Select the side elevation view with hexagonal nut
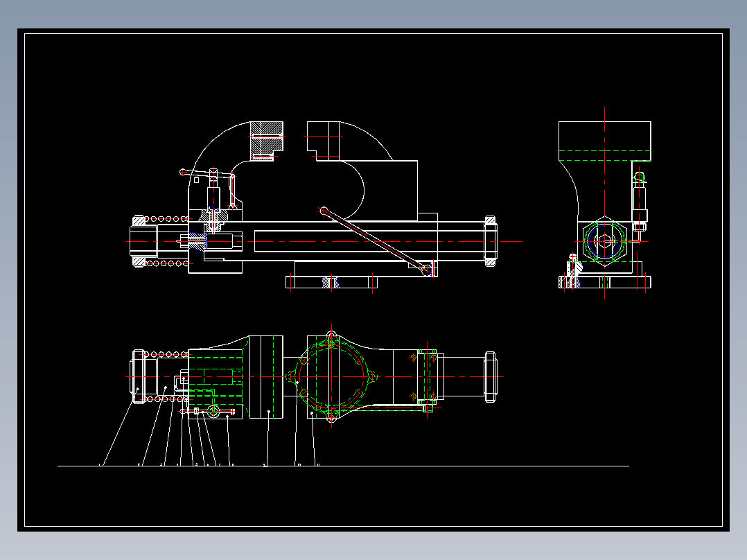Image resolution: width=747 pixels, height=560 pixels. pos(604,203)
